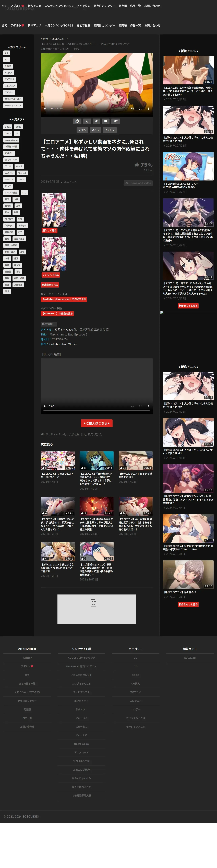Select the コスプレ popular tag
Viewport: 217px width, 868px height.
(9, 173)
